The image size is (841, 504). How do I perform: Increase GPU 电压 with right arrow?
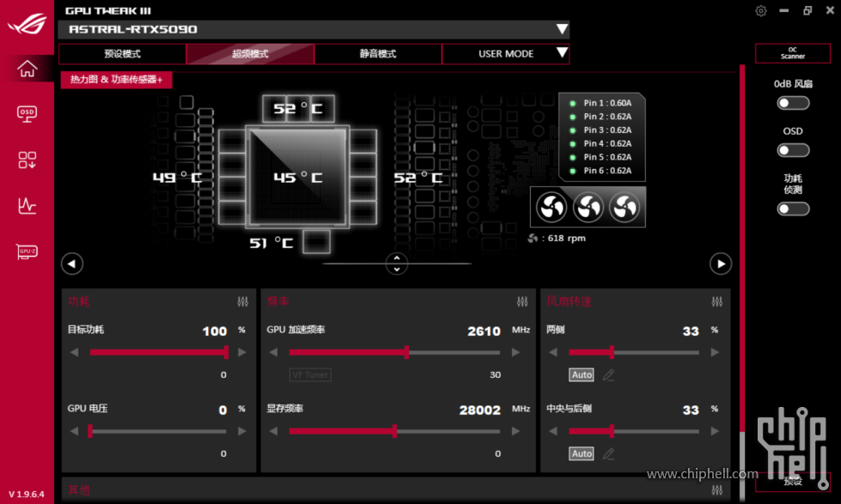point(242,431)
